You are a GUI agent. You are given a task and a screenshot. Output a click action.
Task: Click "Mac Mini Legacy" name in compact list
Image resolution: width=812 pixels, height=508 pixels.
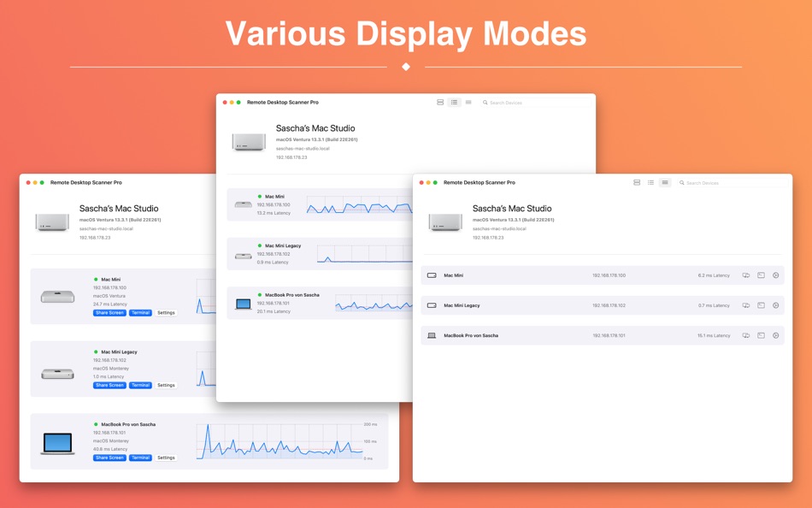click(462, 305)
